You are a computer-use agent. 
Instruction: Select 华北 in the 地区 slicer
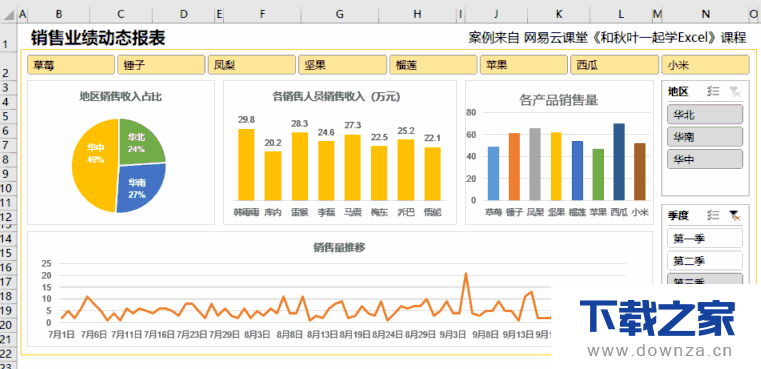705,115
